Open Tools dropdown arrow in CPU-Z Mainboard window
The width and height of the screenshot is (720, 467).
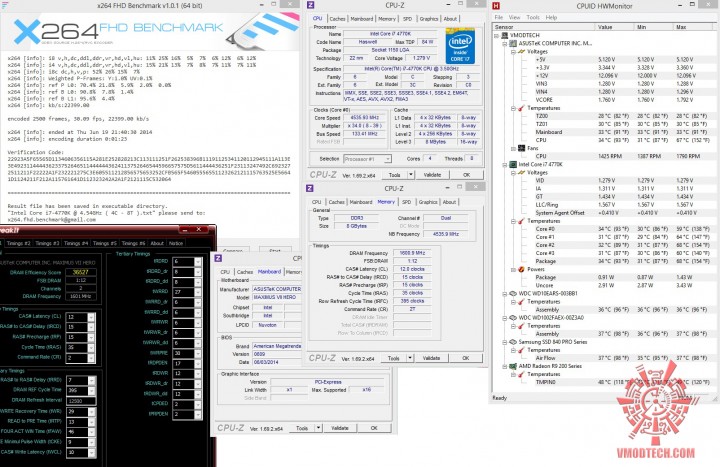click(318, 428)
